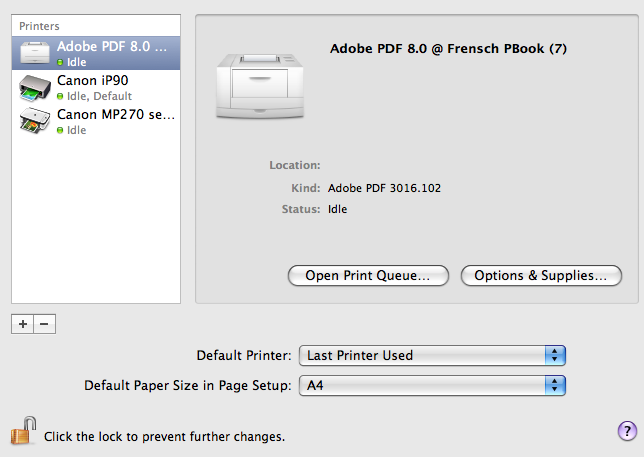
Task: Click the Canon MP270 idle status indicator
Action: [x=61, y=130]
